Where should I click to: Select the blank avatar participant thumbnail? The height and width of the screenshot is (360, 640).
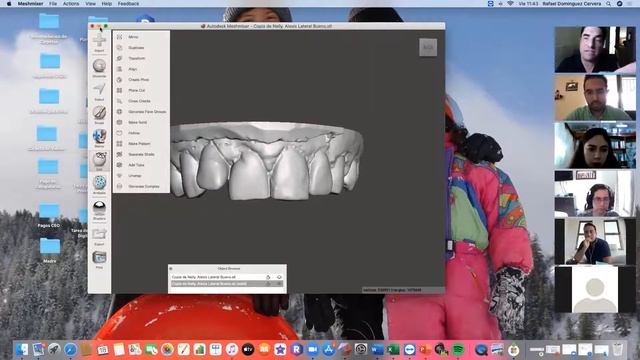[595, 289]
